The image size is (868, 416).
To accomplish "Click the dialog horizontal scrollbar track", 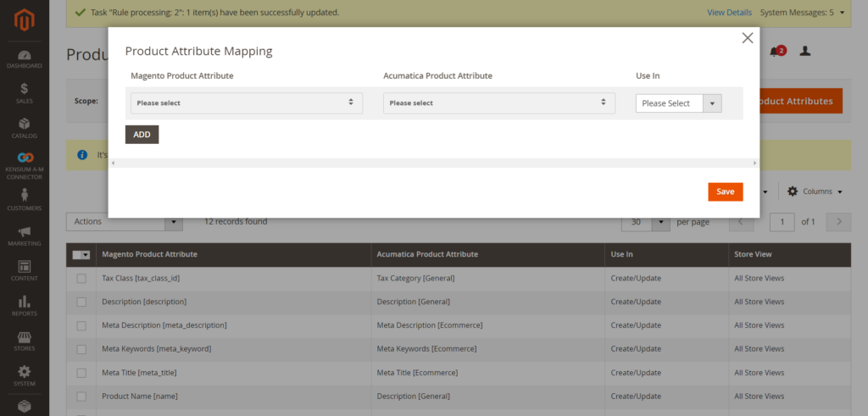I will [433, 164].
